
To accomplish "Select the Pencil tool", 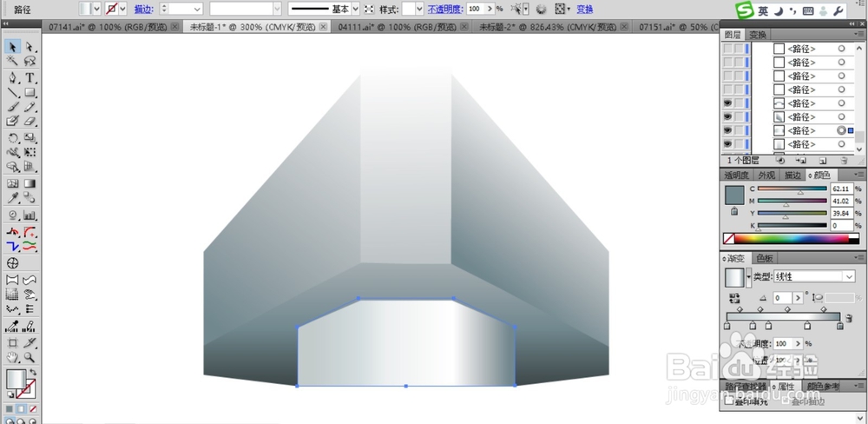I will [x=30, y=107].
